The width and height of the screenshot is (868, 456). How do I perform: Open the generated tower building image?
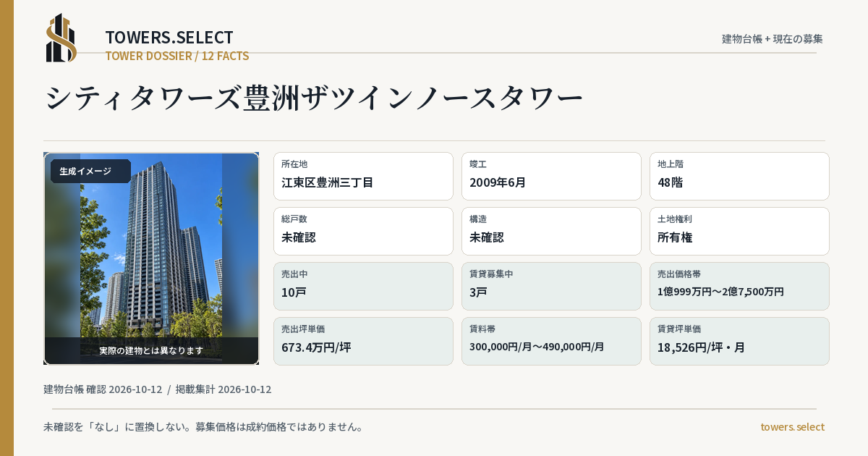(x=151, y=258)
